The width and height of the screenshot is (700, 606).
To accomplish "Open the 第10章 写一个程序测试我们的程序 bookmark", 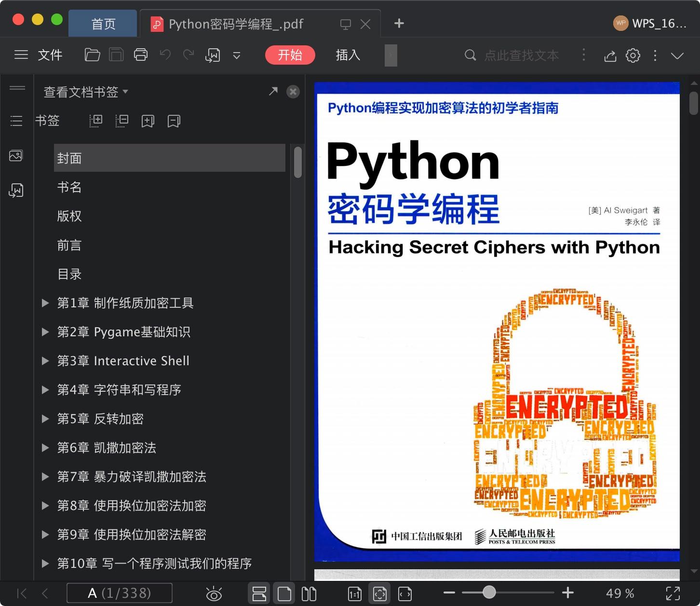I will [x=154, y=564].
